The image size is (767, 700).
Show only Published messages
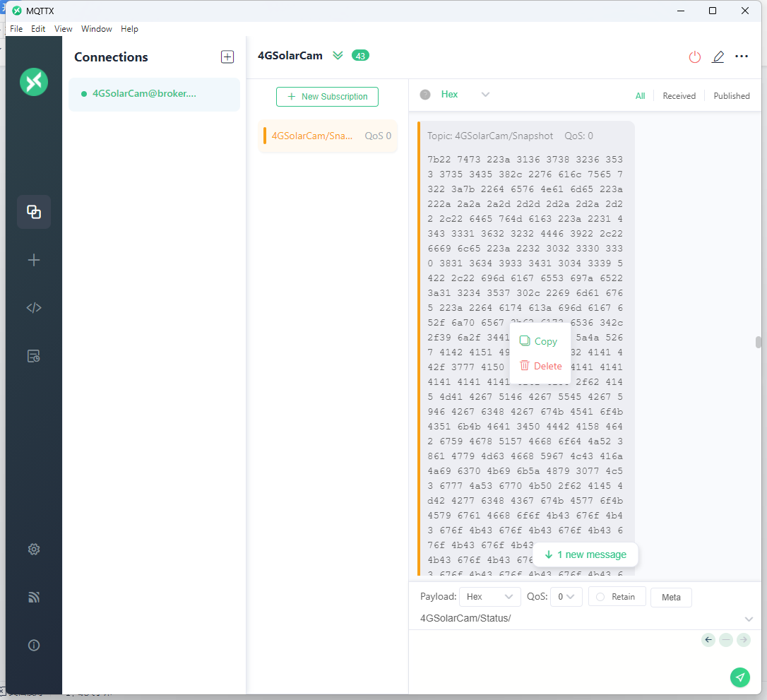tap(731, 96)
